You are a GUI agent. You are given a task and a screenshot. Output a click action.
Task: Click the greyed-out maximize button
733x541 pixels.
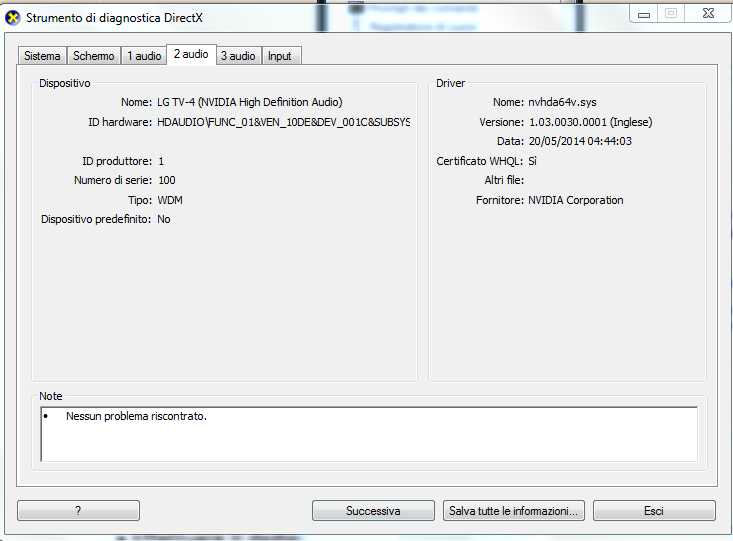[671, 14]
